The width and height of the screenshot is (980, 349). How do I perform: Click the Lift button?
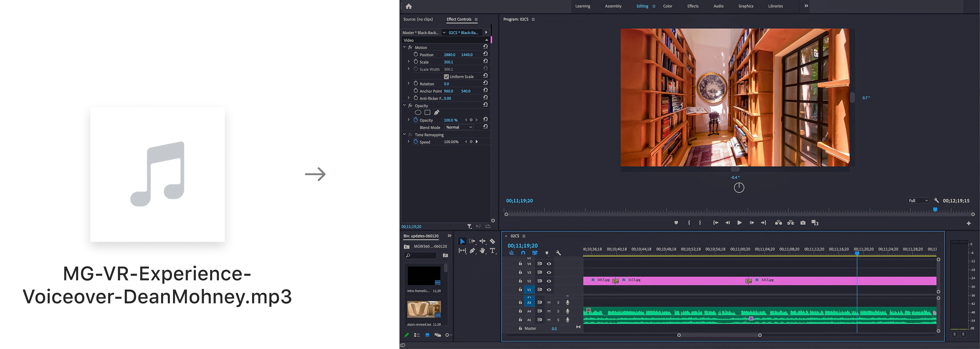pos(778,222)
